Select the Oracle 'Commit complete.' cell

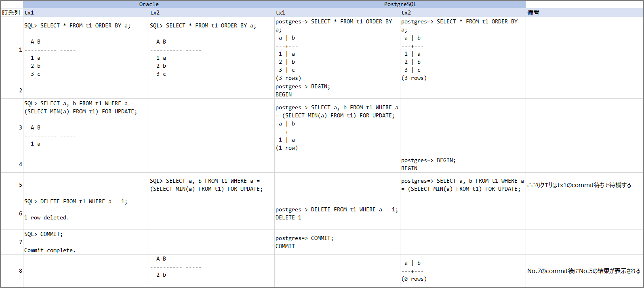(86, 242)
